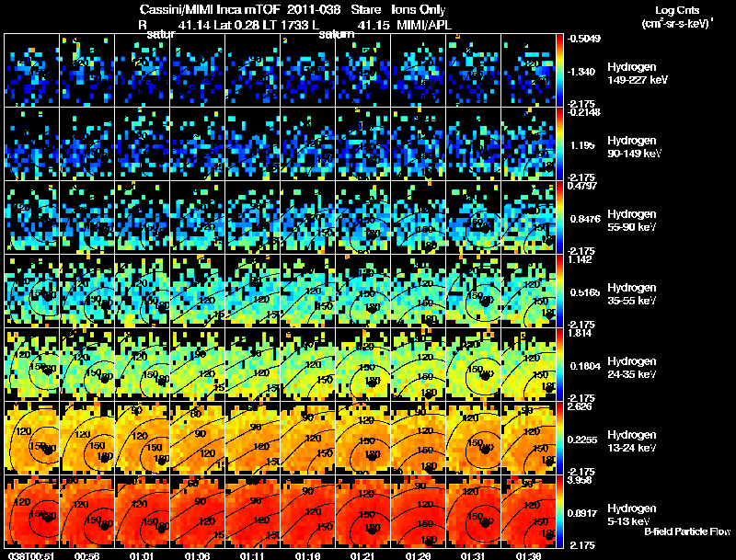Image resolution: width=736 pixels, height=560 pixels.
Task: Click the color bar beside Hydrogen 13-24 keV
Action: (x=559, y=439)
